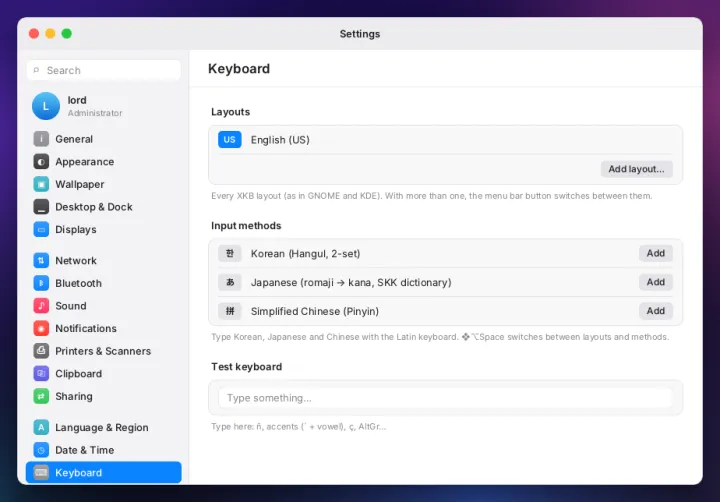Click the Bluetooth sidebar icon

41,283
